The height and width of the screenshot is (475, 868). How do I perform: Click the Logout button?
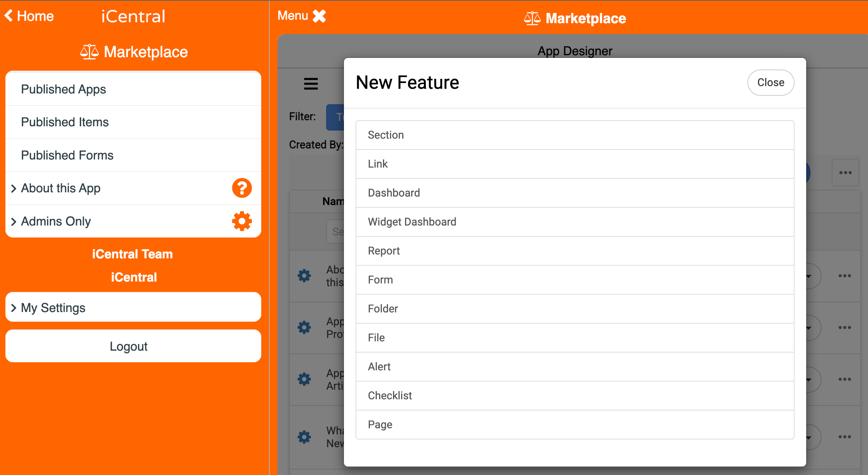(x=129, y=346)
